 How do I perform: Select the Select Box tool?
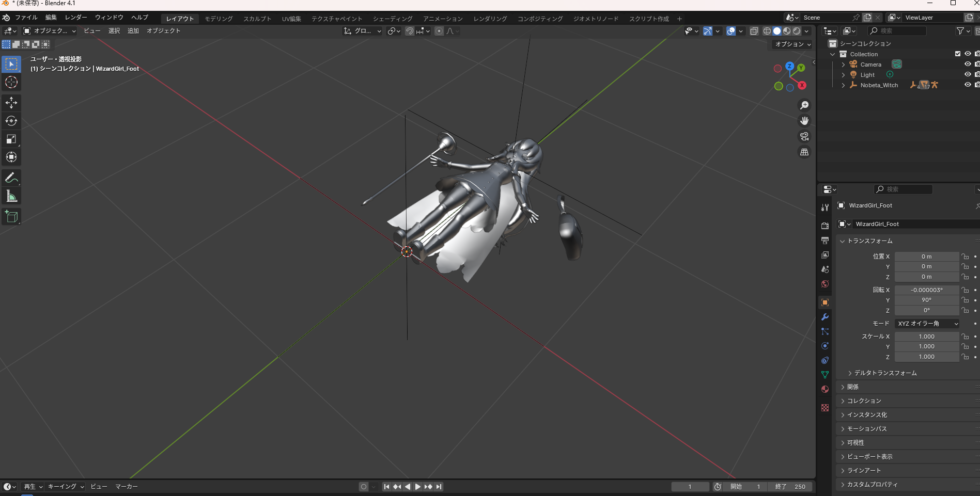click(x=11, y=64)
